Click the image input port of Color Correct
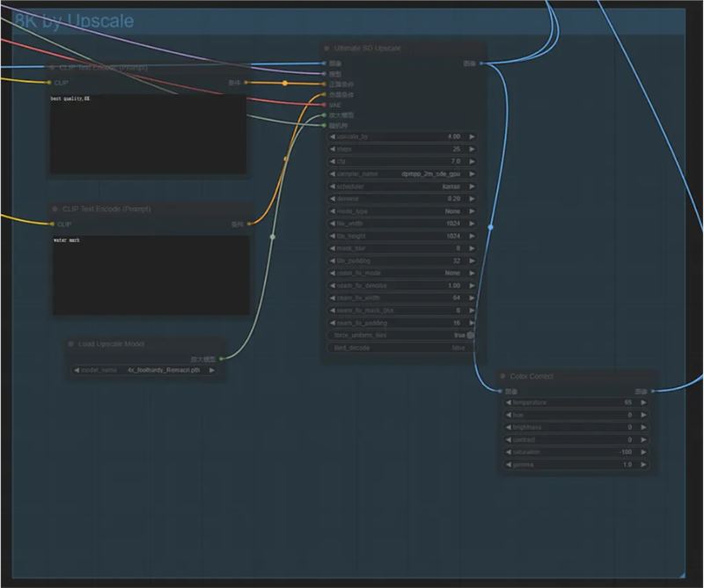The image size is (704, 588). pyautogui.click(x=500, y=391)
